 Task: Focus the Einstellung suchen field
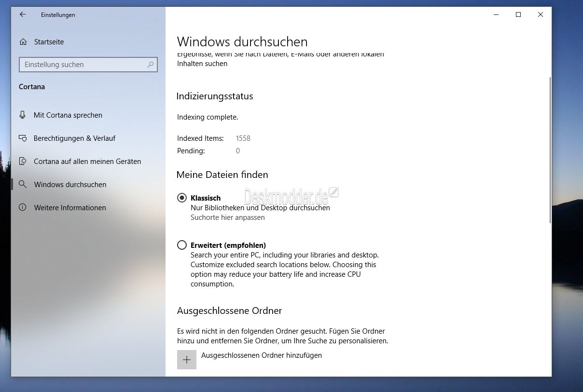[88, 64]
